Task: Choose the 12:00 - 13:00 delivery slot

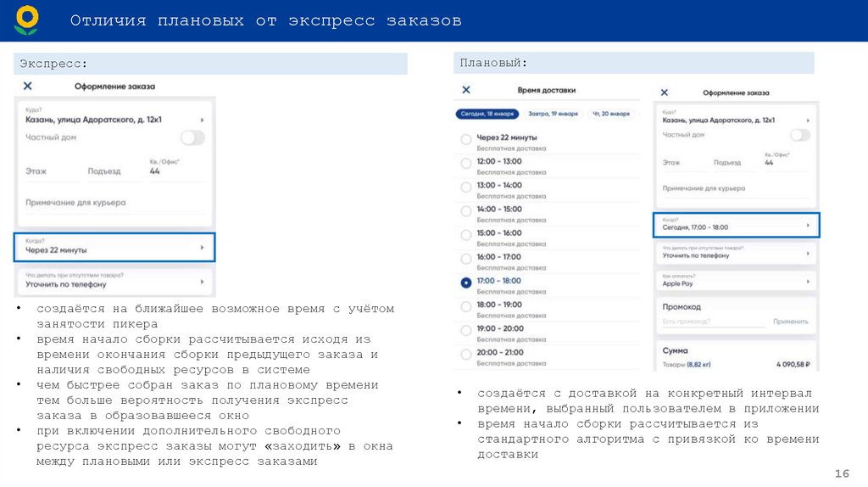Action: (x=465, y=163)
